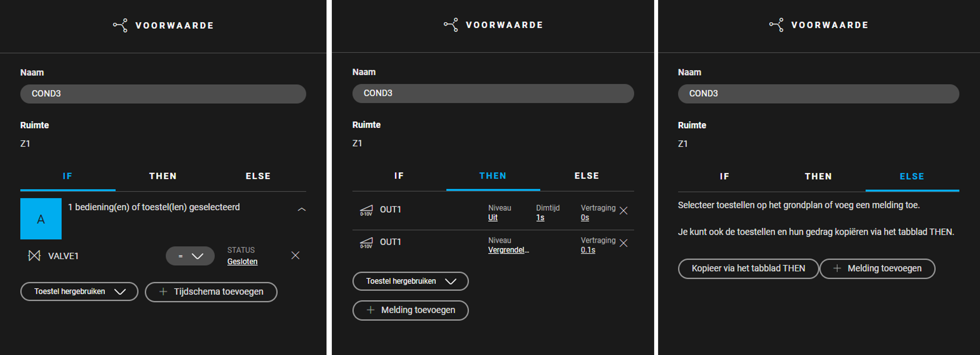
Task: Click the '1 bediening(en) of toestel(len) geselecteerd' text
Action: click(154, 207)
